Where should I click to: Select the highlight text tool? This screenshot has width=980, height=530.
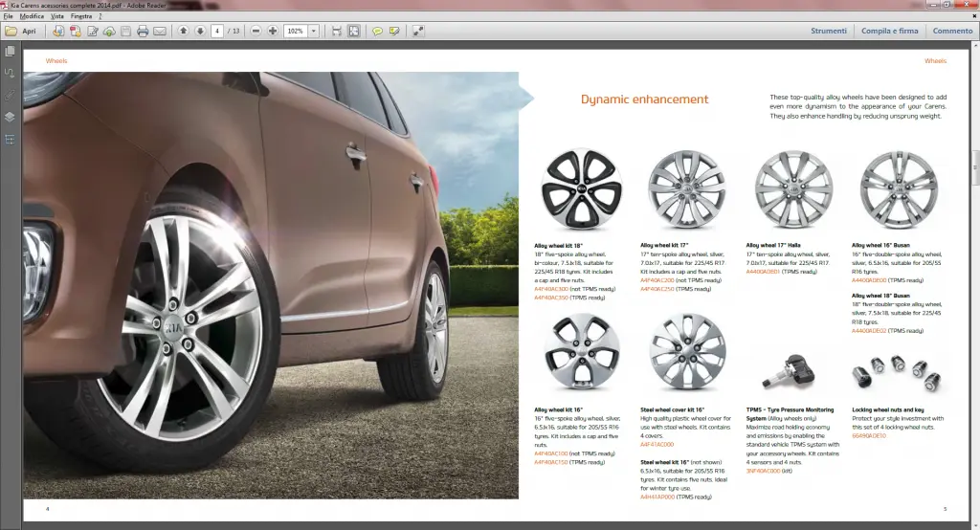click(394, 31)
